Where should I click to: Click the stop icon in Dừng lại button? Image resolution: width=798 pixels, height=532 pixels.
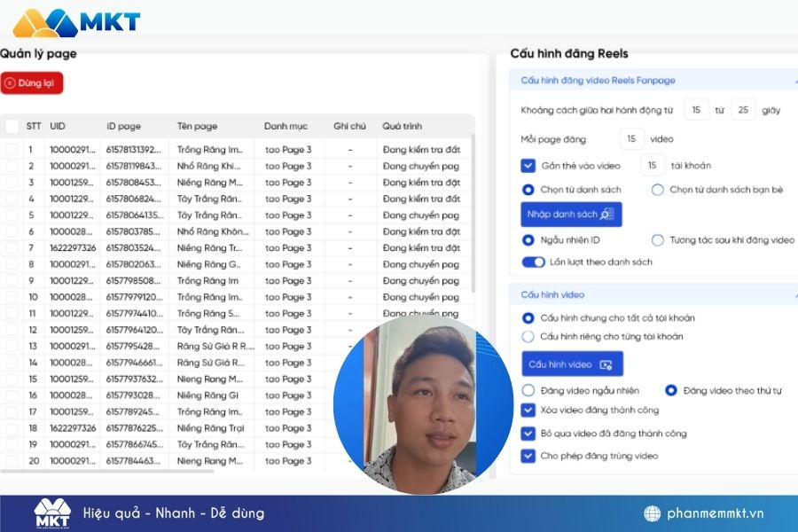tap(11, 83)
